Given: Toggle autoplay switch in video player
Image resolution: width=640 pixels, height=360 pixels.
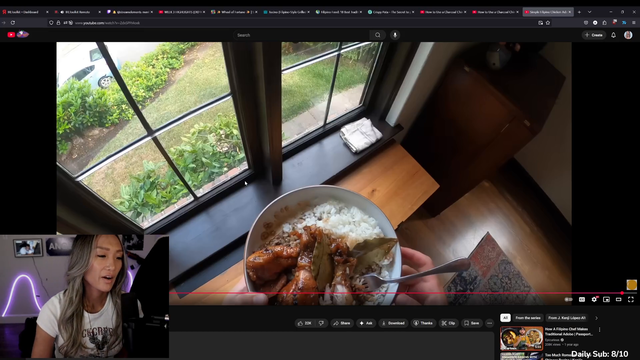Looking at the screenshot, I should [x=568, y=300].
